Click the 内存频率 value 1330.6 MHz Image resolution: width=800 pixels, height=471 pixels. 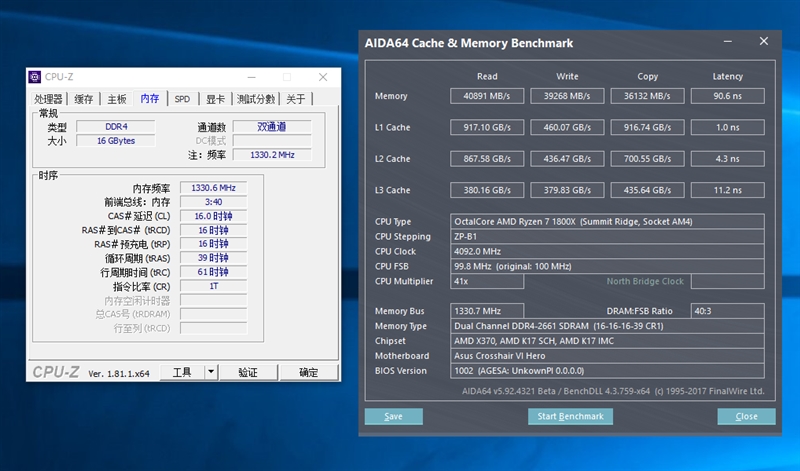(213, 188)
